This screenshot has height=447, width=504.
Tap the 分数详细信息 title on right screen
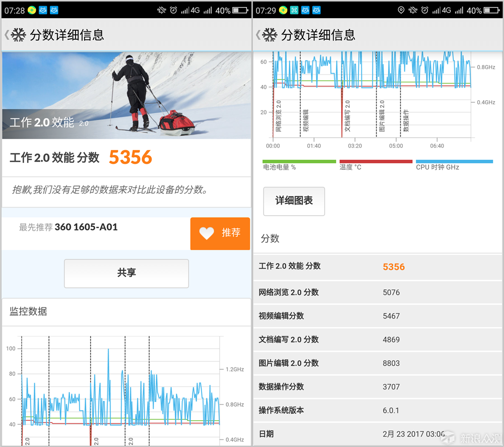click(x=318, y=35)
